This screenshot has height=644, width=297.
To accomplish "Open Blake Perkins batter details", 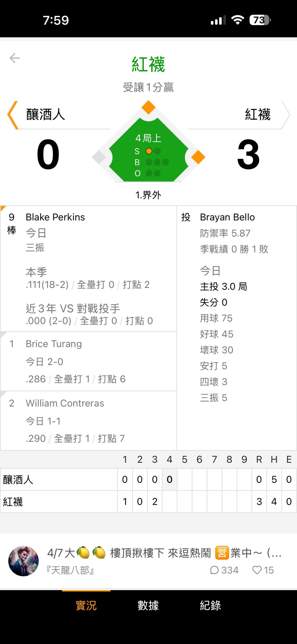I will coord(55,217).
